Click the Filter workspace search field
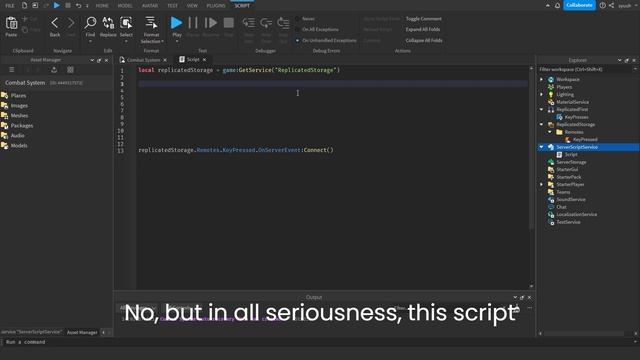 coord(586,69)
